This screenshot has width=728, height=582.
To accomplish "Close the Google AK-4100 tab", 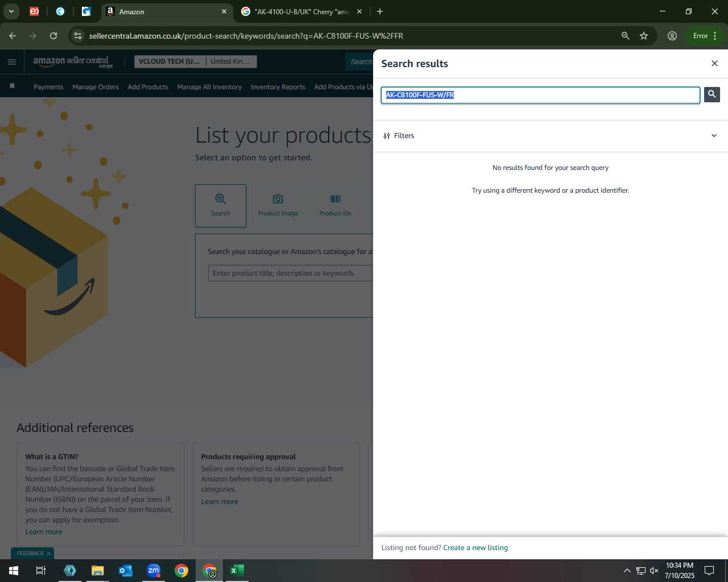I will pyautogui.click(x=359, y=11).
